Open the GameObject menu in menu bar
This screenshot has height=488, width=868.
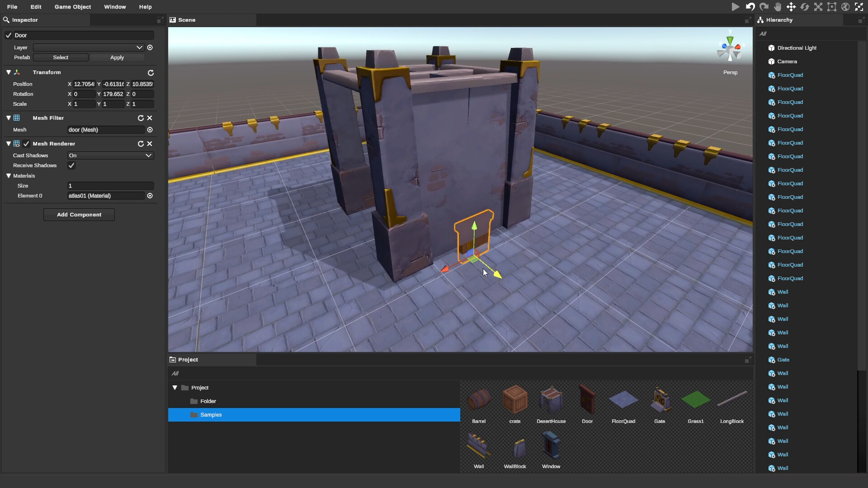tap(72, 7)
